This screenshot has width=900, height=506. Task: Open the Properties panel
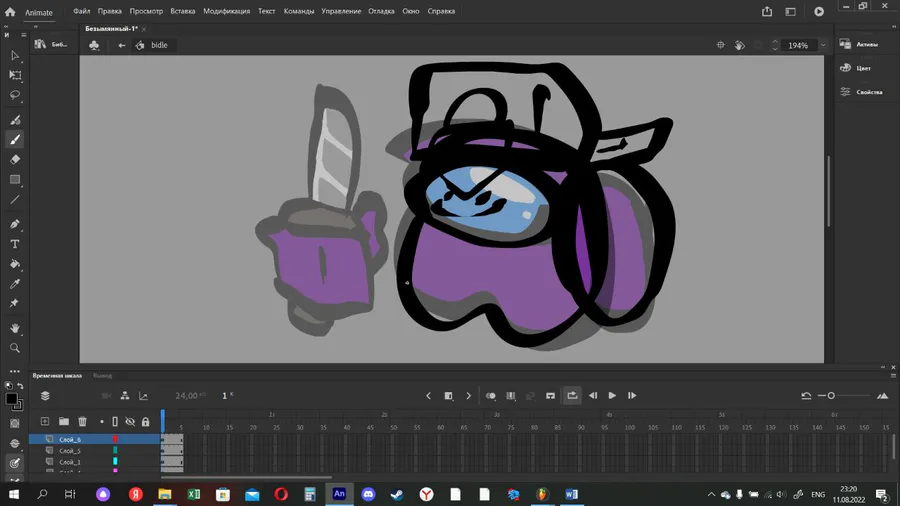coord(861,92)
